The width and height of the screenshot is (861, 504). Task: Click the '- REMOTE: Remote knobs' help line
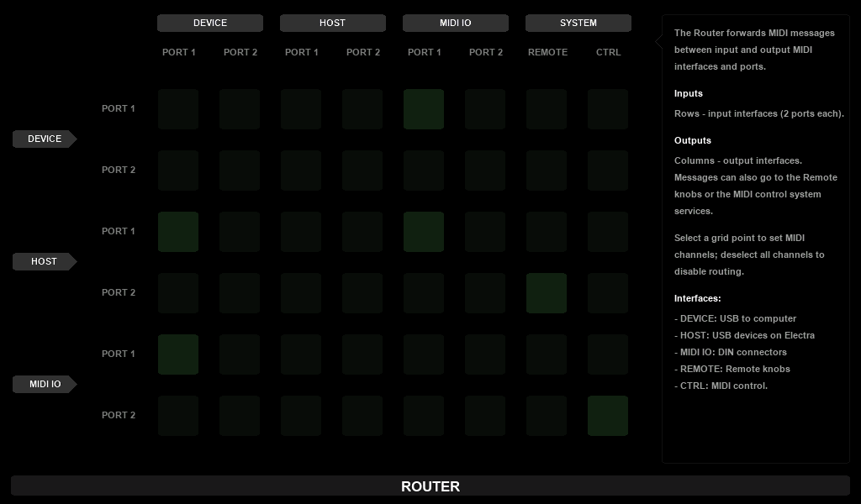click(732, 369)
